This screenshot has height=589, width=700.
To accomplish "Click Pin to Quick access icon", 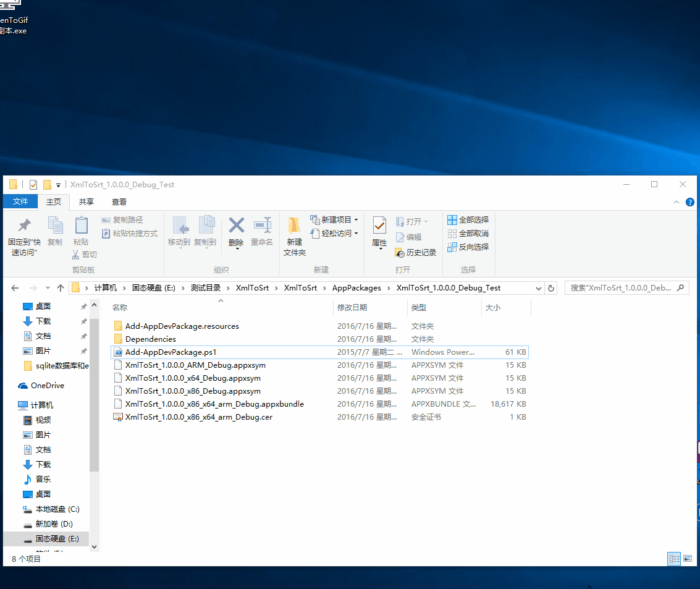I will click(25, 225).
